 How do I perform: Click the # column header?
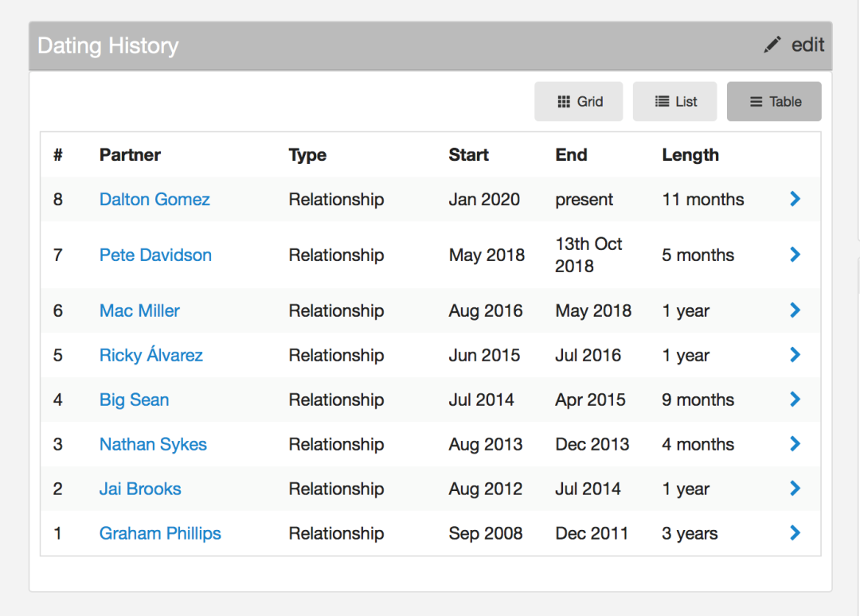(58, 155)
